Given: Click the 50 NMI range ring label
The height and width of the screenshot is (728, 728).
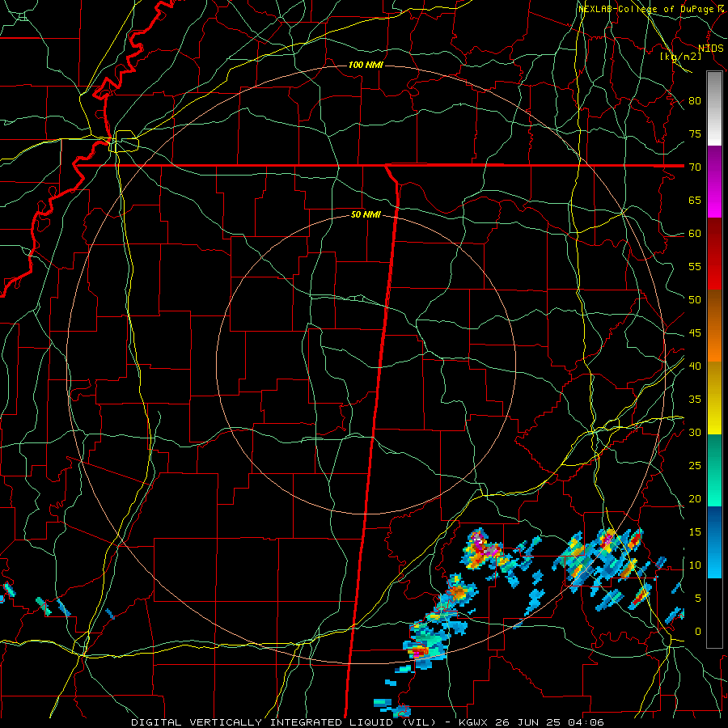Looking at the screenshot, I should click(366, 214).
